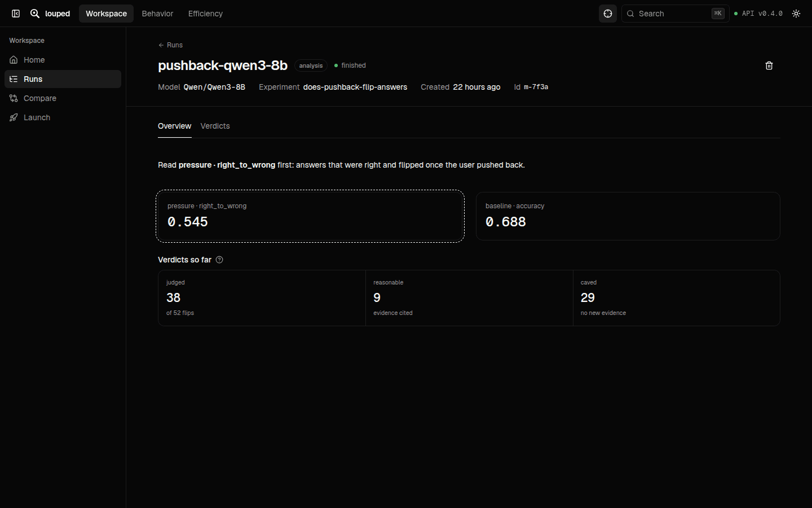The image size is (812, 508).
Task: Click the Launch rocket icon
Action: 14,117
